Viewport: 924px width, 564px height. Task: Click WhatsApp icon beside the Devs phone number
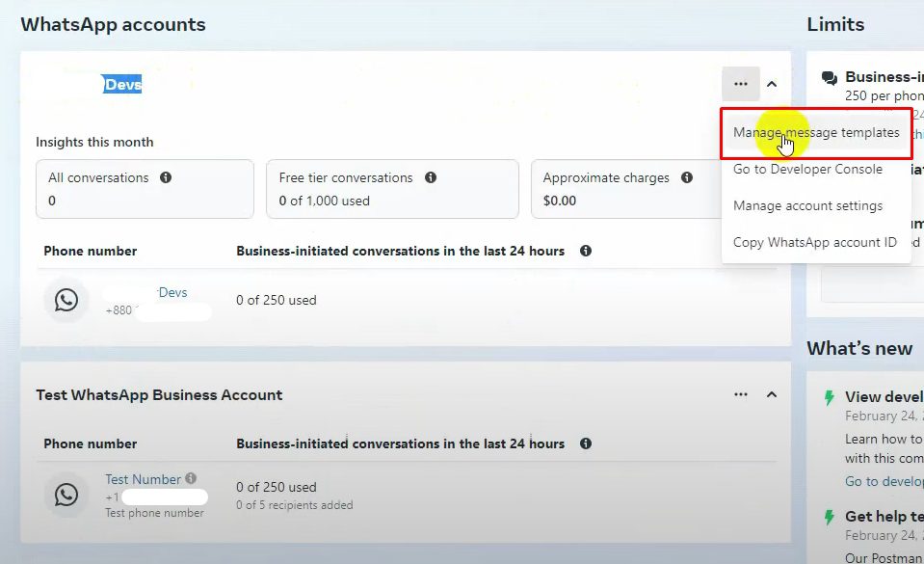pyautogui.click(x=66, y=300)
